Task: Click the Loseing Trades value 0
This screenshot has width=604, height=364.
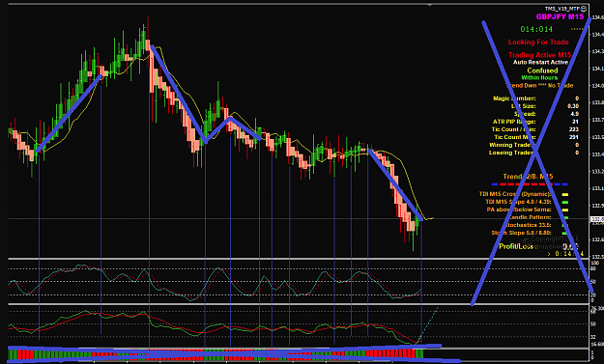Action: tap(577, 153)
